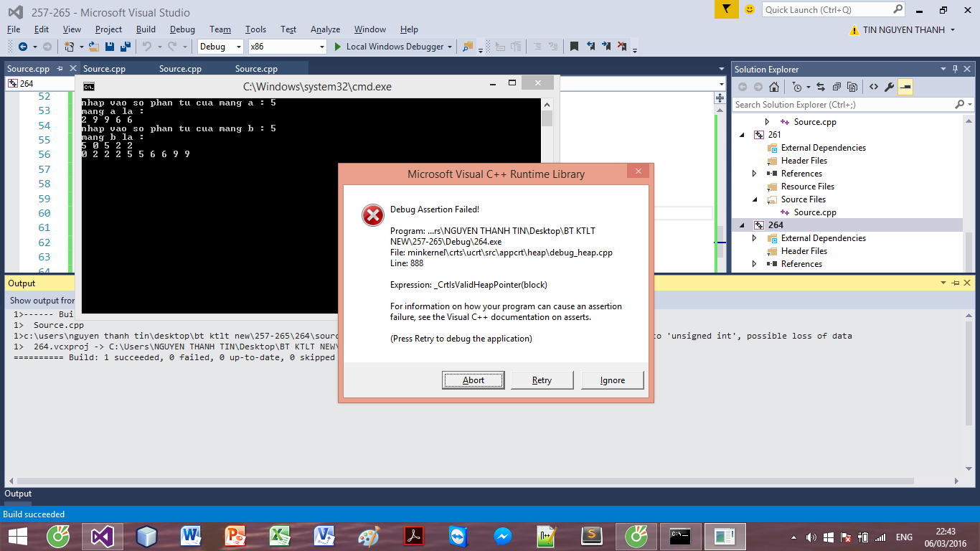Click the notifications flag icon
Viewport: 980px width, 551px height.
[x=726, y=9]
